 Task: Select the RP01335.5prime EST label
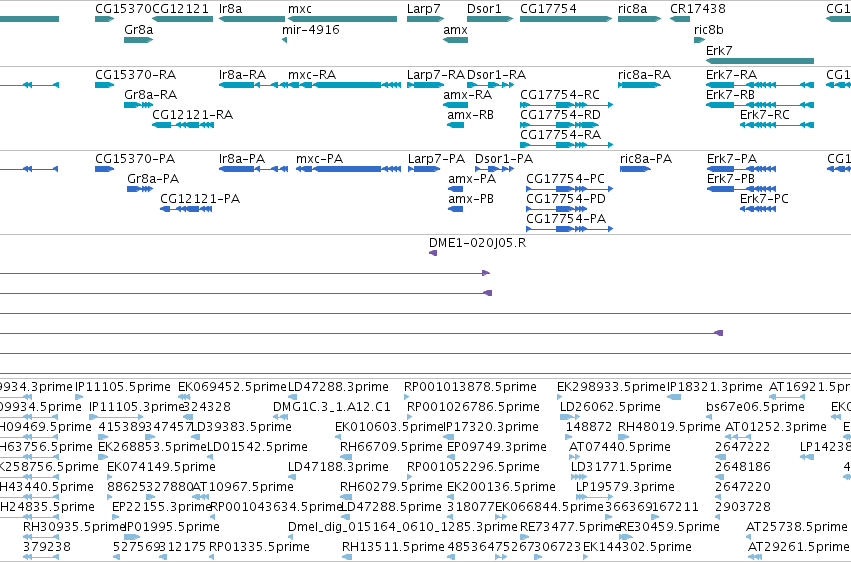[x=259, y=547]
